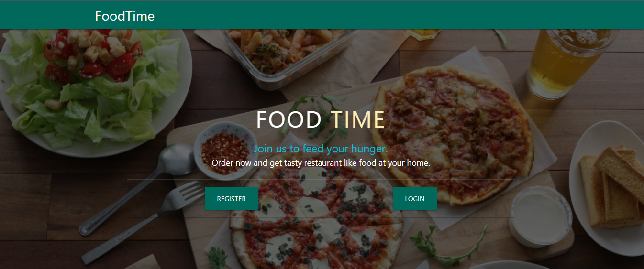
Task: Click the word FOOD in the heading
Action: 289,119
